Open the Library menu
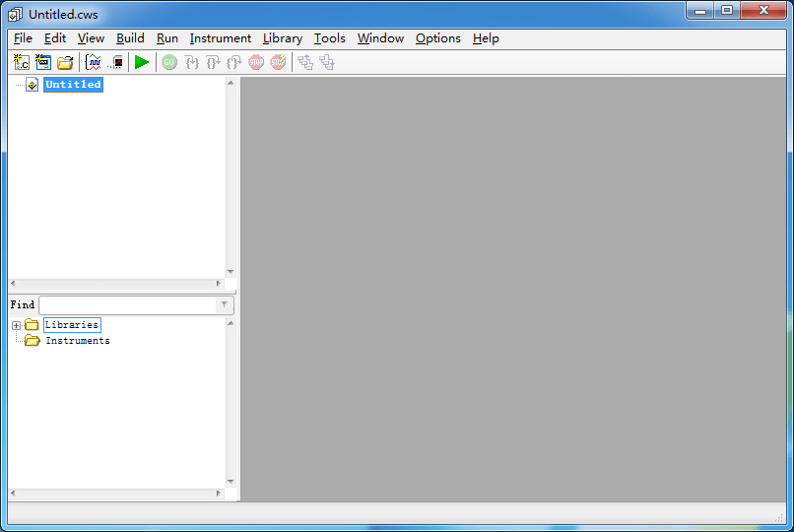The height and width of the screenshot is (532, 794). (283, 38)
